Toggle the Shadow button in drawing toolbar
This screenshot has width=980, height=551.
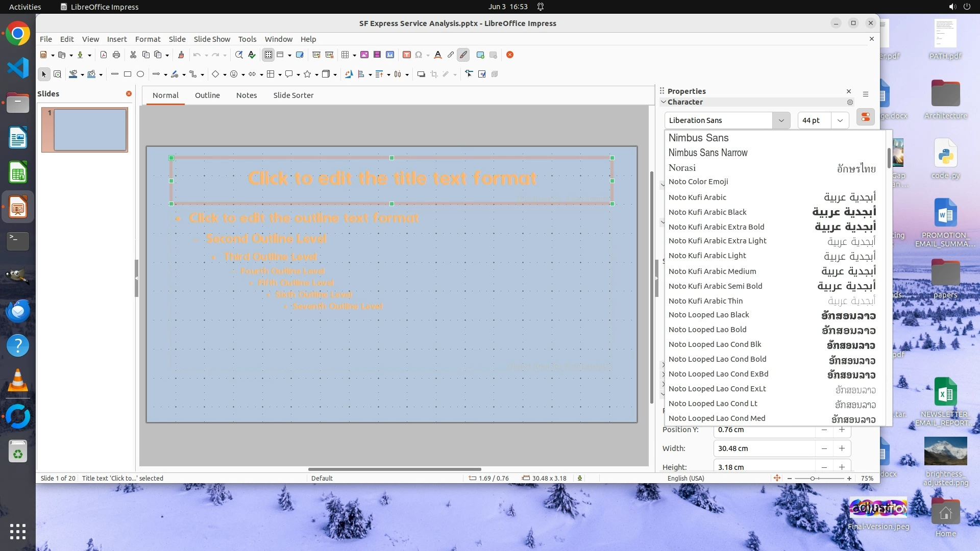point(421,74)
